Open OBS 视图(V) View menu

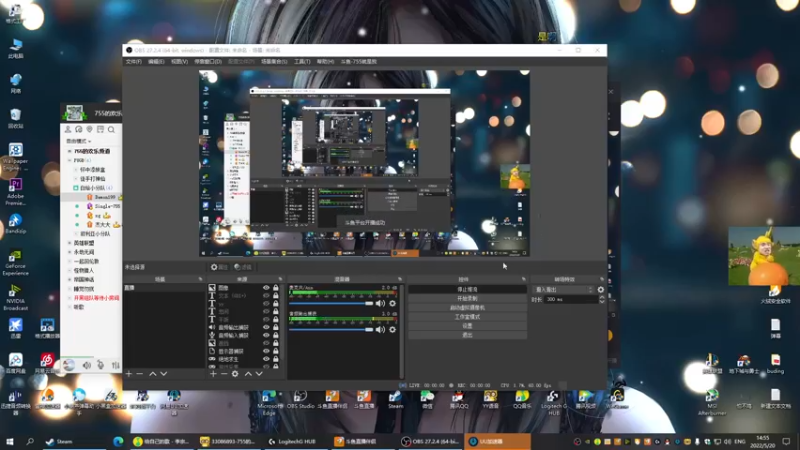coord(179,62)
